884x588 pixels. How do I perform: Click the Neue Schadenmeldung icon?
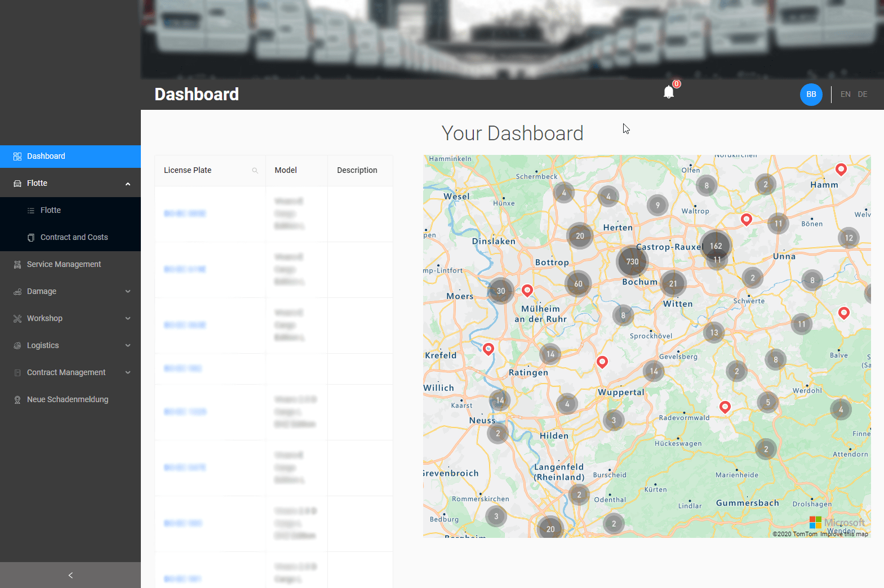[x=17, y=399]
